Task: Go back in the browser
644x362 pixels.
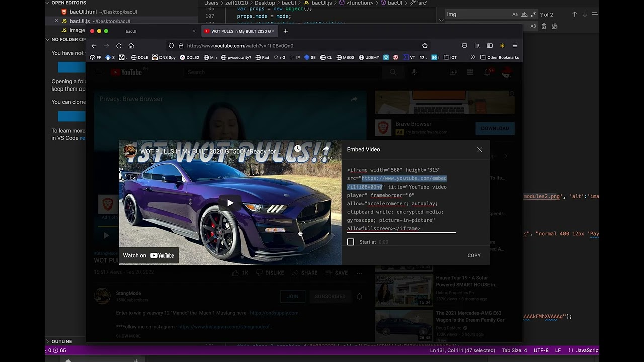Action: click(x=94, y=46)
